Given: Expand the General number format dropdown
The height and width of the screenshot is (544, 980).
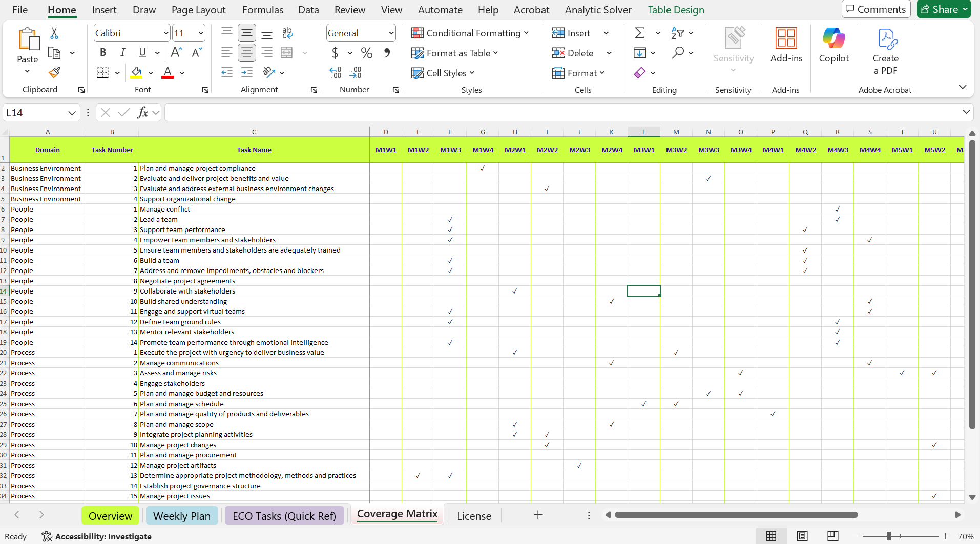Looking at the screenshot, I should (x=391, y=33).
